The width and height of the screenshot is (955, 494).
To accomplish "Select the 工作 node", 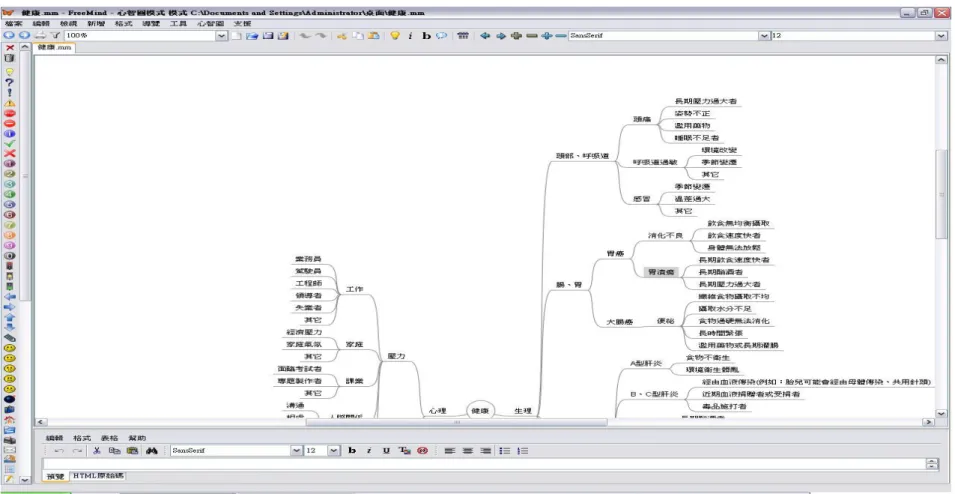I will (354, 289).
